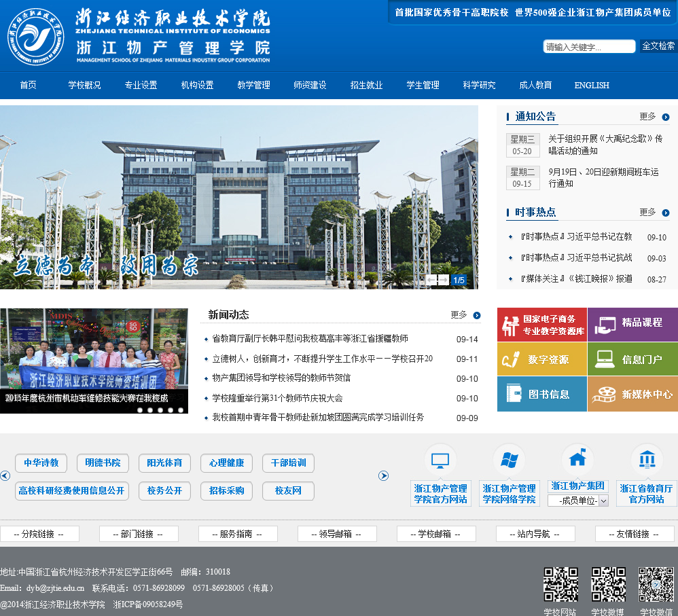Open 省教育厅副厅长韩平慰问 news item
The width and height of the screenshot is (678, 616).
310,338
